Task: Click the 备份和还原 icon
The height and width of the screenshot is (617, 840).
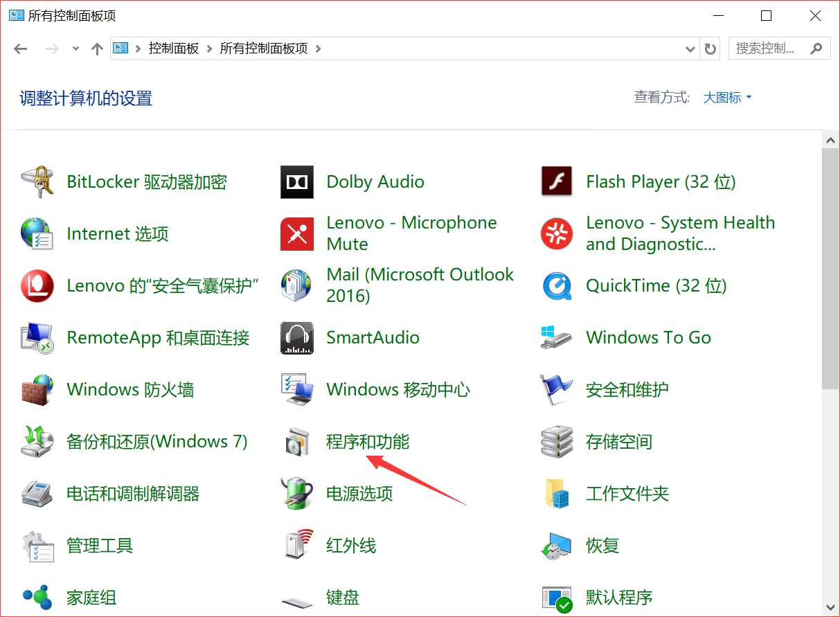Action: [x=37, y=442]
